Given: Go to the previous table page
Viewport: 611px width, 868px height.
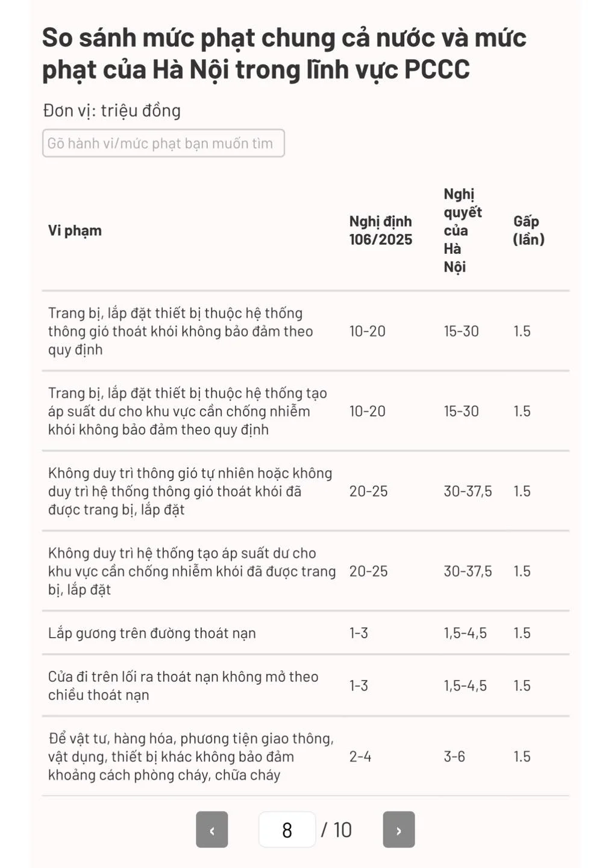Looking at the screenshot, I should pyautogui.click(x=211, y=830).
